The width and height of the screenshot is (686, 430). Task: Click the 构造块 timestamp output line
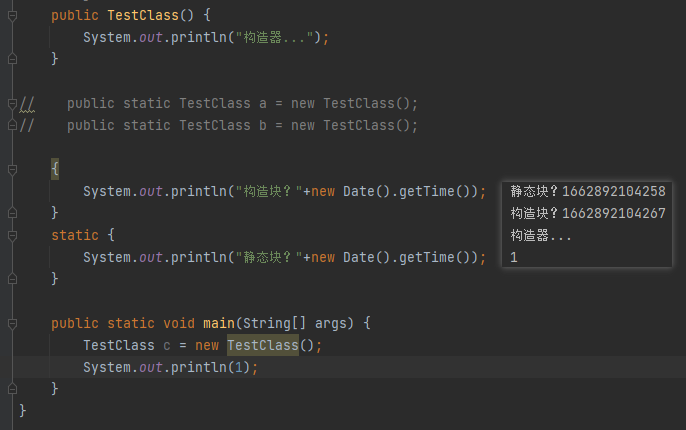(x=587, y=213)
